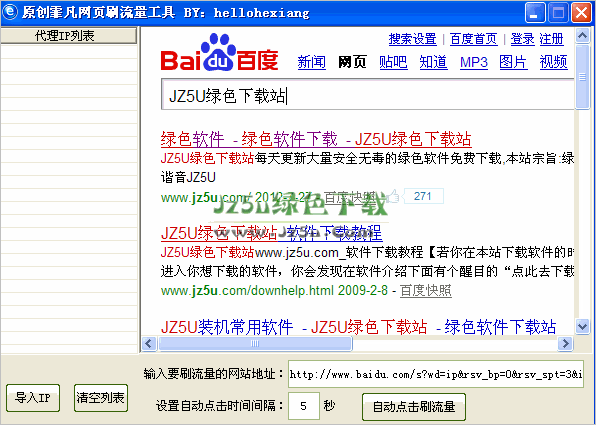Click the app icon in title bar
The height and width of the screenshot is (425, 596).
click(x=10, y=12)
